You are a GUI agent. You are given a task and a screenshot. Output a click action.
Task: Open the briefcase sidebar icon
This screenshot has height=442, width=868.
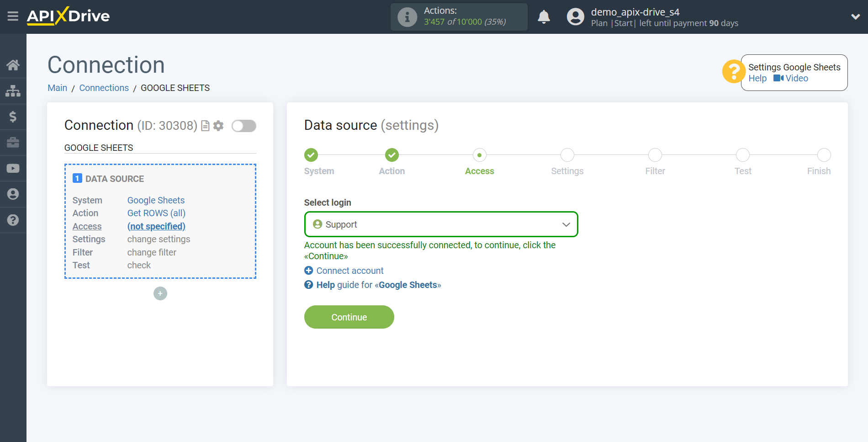click(13, 143)
